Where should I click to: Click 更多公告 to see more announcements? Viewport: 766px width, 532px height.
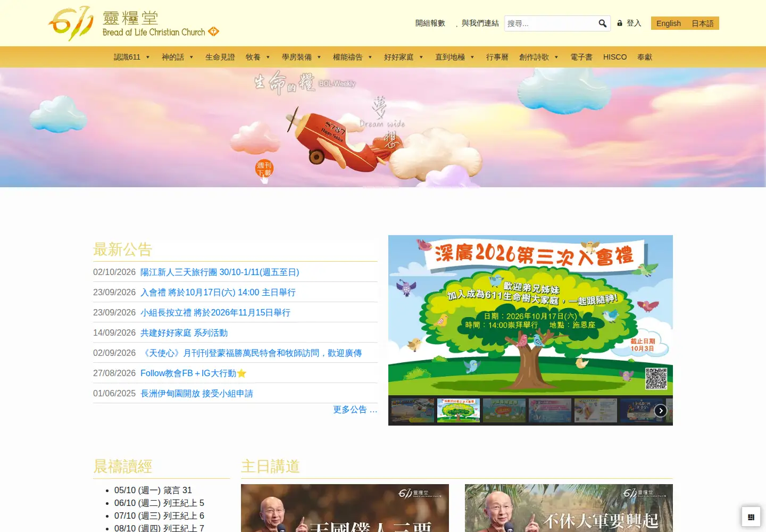tap(355, 410)
